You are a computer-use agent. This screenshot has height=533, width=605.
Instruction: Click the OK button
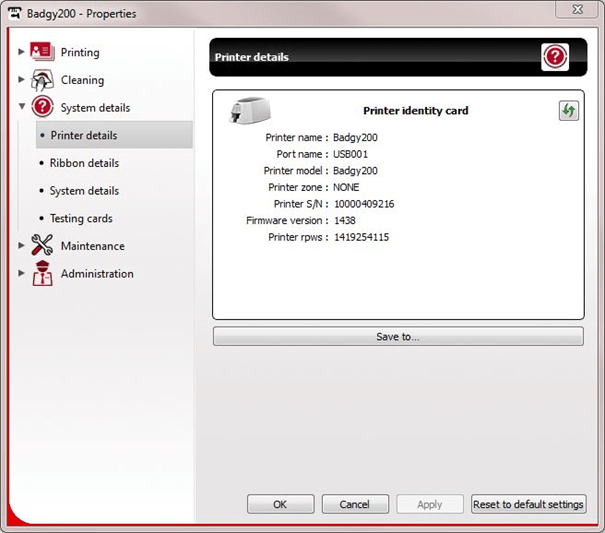coord(281,504)
